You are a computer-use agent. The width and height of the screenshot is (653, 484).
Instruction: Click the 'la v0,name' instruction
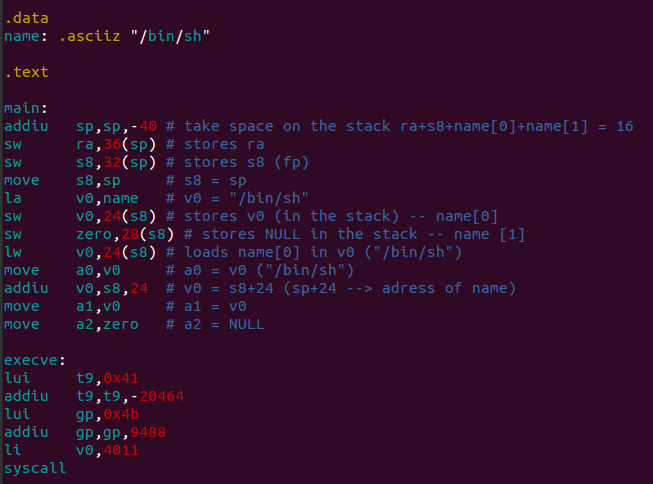(x=71, y=198)
